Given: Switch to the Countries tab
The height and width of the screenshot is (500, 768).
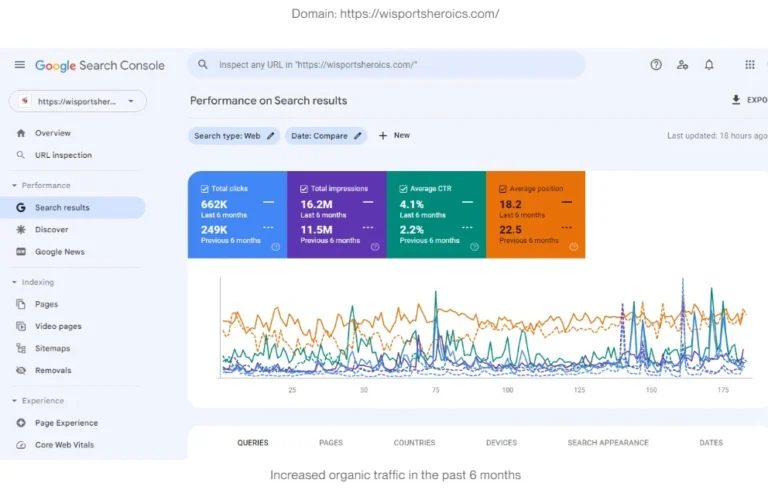Looking at the screenshot, I should pyautogui.click(x=414, y=443).
